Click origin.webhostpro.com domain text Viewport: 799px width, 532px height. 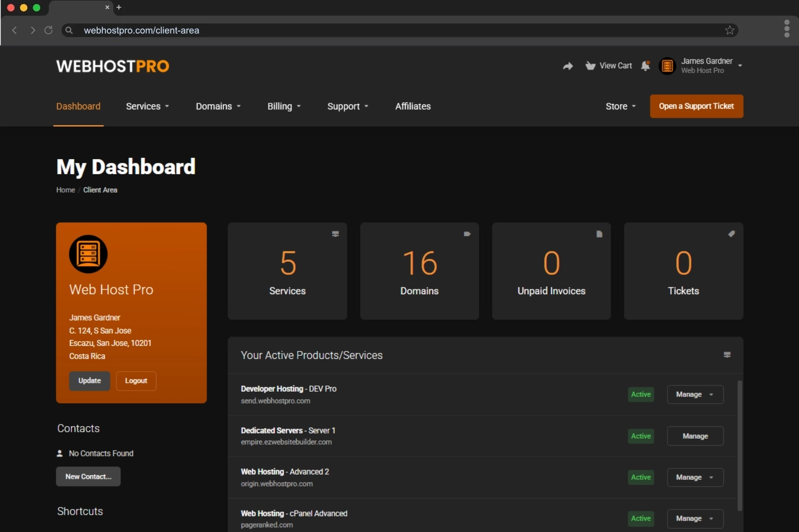(x=277, y=483)
